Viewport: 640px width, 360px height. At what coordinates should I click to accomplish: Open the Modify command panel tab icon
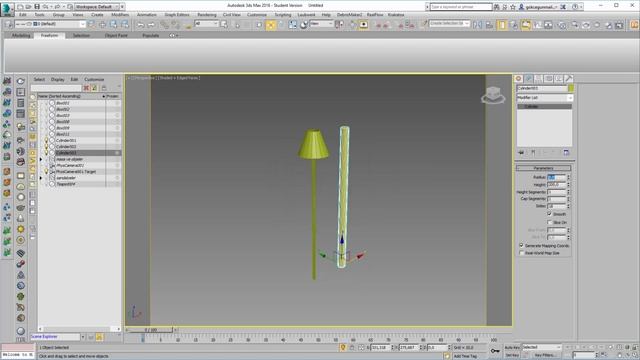[x=529, y=78]
